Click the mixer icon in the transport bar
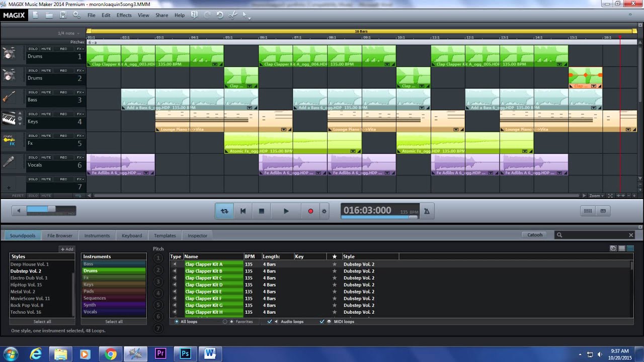Viewport: 644px width, 362px height. pos(588,211)
